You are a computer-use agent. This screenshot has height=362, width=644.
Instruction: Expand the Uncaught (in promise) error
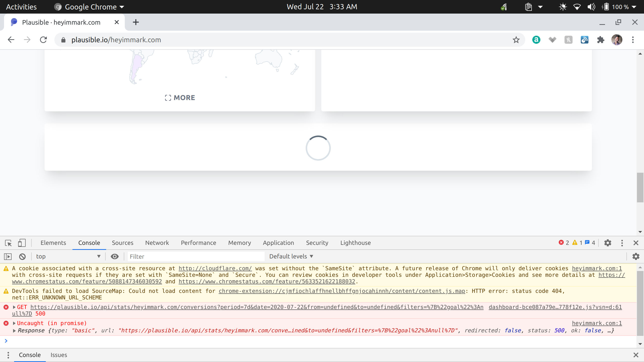[x=14, y=323]
